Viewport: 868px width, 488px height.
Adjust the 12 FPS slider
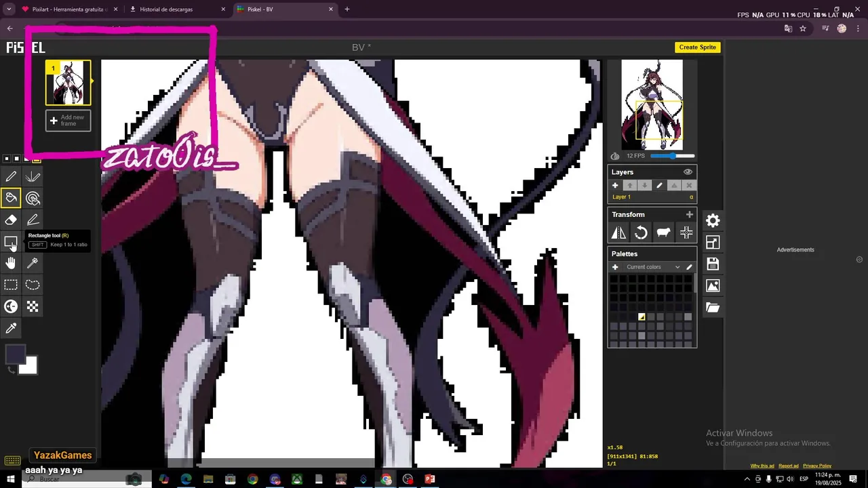pyautogui.click(x=673, y=156)
